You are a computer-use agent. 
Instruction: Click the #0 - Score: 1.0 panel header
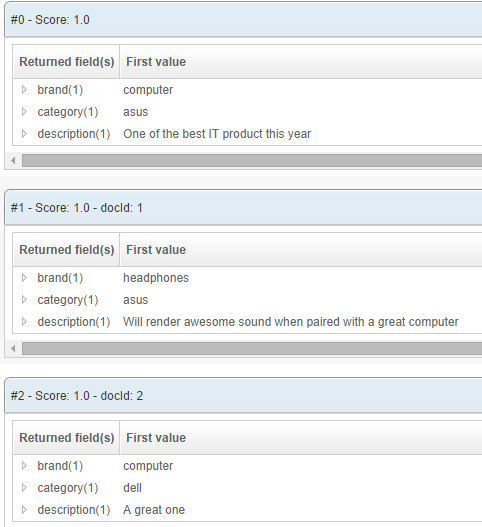243,20
